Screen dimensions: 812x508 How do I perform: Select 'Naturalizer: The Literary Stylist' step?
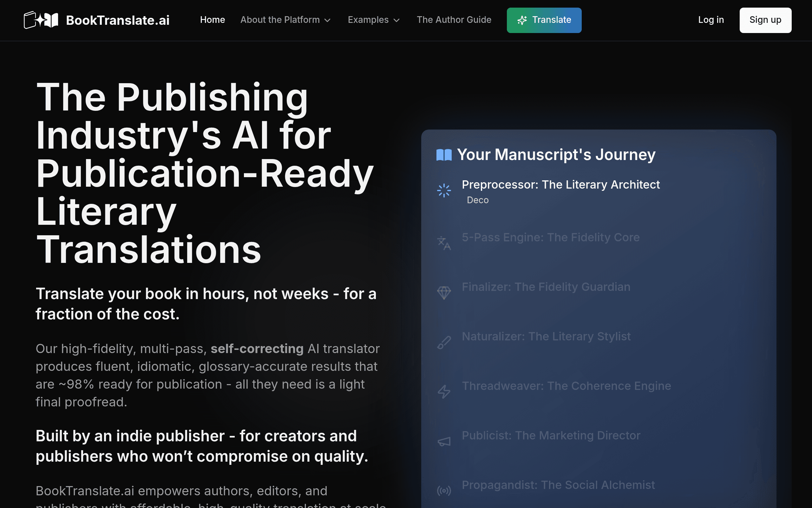[x=546, y=337]
